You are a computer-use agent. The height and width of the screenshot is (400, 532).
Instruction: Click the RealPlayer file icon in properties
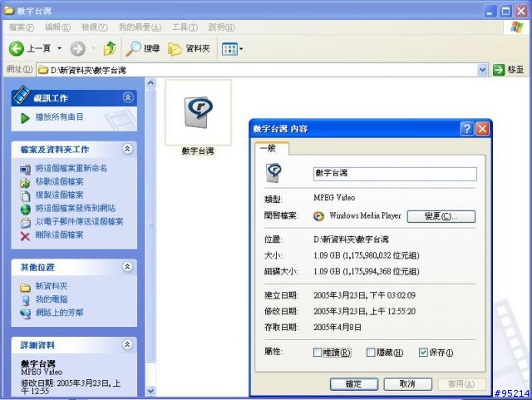273,173
